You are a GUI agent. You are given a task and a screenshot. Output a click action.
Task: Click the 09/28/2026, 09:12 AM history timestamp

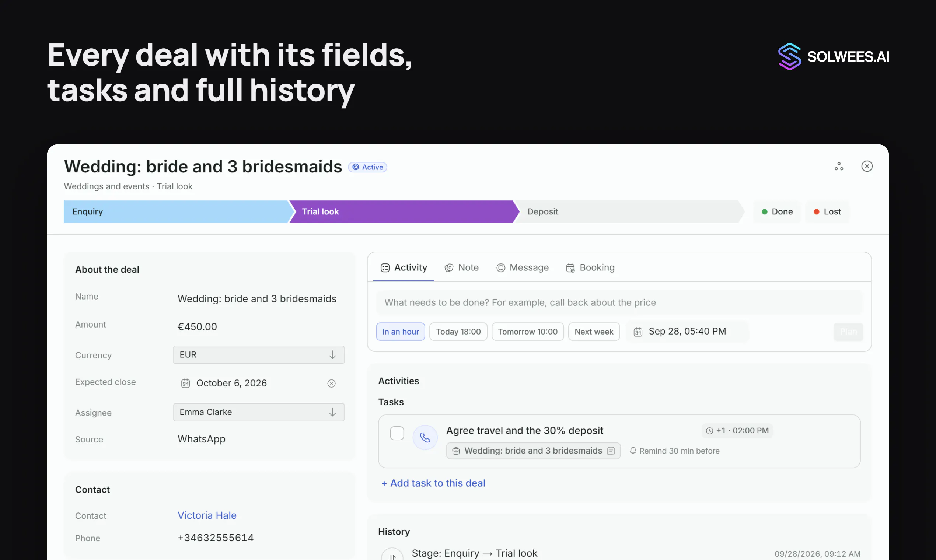(x=817, y=554)
